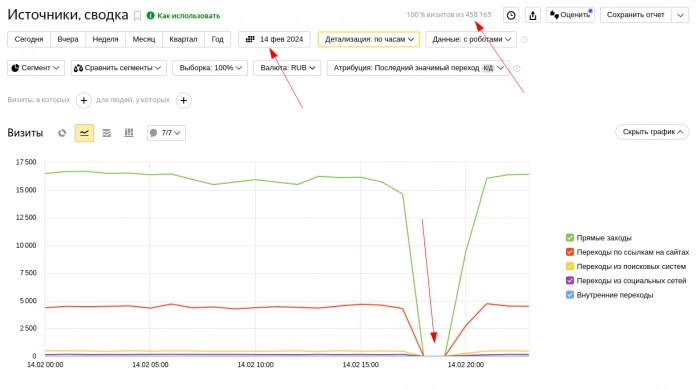Click "Сохранить отчет" button
The height and width of the screenshot is (390, 700).
[635, 15]
